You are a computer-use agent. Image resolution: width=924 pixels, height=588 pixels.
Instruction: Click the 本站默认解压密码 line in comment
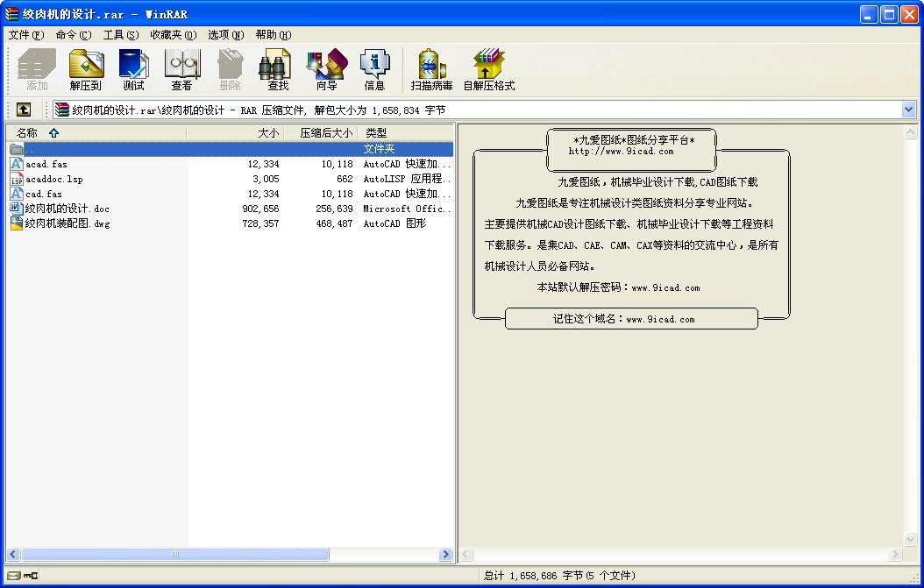(618, 287)
